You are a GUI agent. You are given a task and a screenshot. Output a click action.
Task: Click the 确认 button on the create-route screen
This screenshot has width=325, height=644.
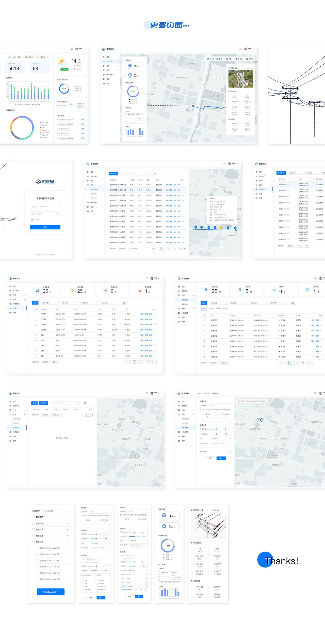(x=221, y=458)
